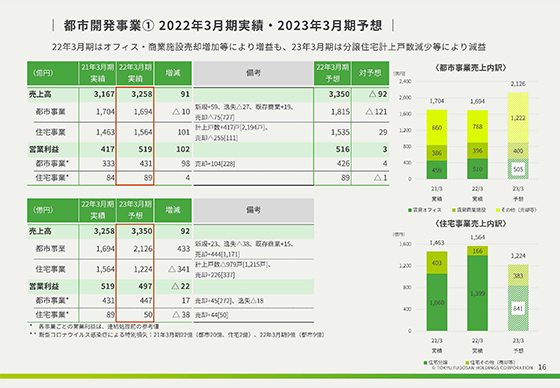Select the "△10" change value for 都市事業

coord(181,111)
